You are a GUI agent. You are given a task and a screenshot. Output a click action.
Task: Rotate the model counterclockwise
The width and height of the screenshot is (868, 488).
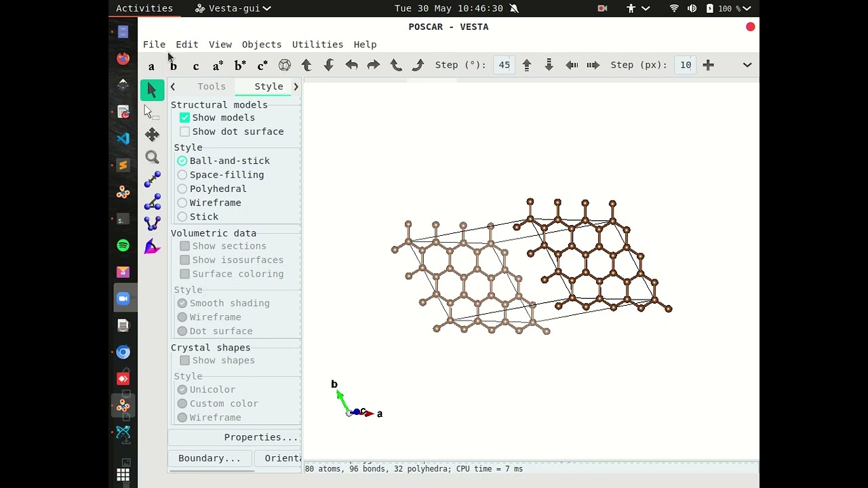(396, 65)
